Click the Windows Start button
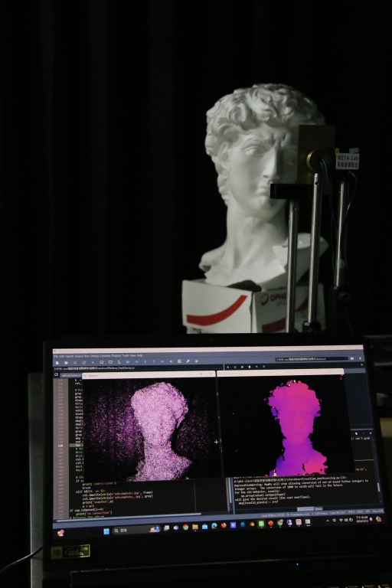Screen dimensions: 392x588 coord(106,531)
